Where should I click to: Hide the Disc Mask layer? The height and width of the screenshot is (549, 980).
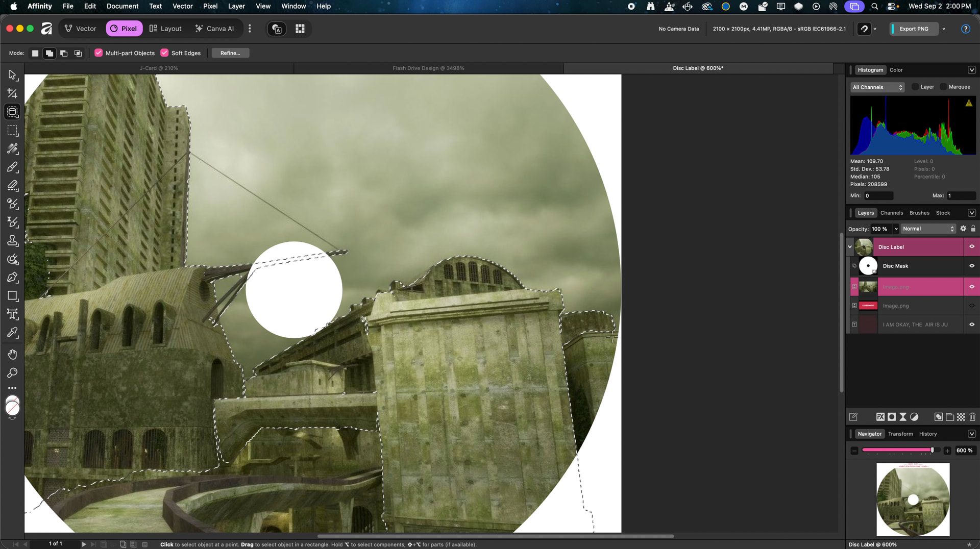(972, 266)
